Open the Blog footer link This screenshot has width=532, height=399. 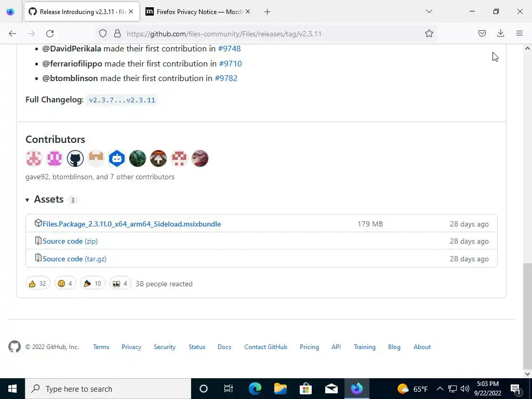click(x=394, y=347)
